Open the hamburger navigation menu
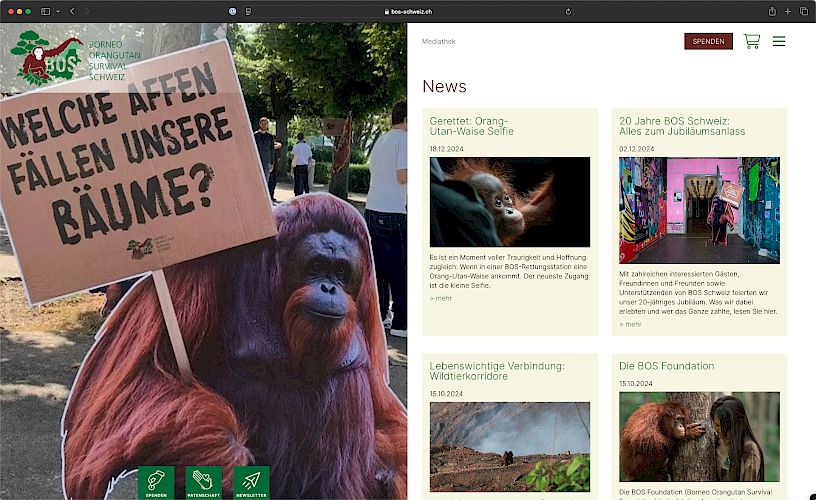The height and width of the screenshot is (500, 816). tap(779, 41)
